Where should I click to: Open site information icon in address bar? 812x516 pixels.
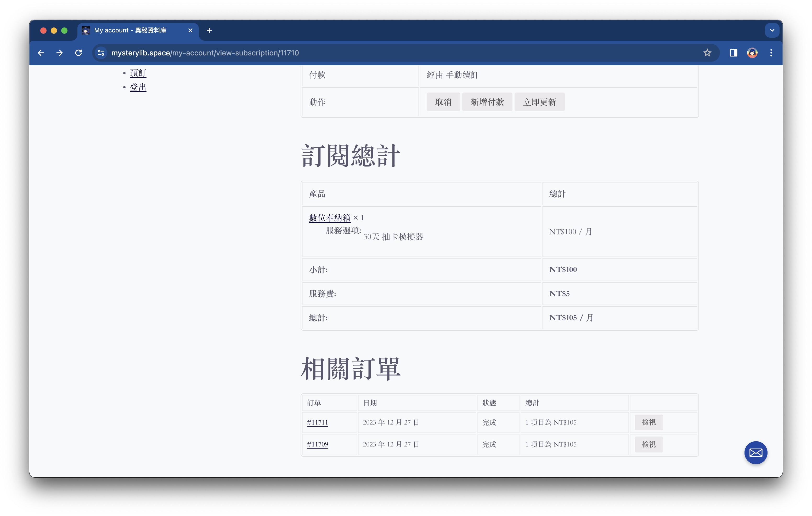(x=101, y=53)
